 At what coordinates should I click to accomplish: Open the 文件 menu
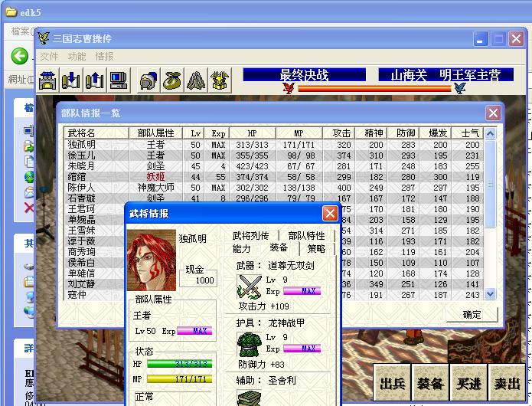[x=49, y=57]
